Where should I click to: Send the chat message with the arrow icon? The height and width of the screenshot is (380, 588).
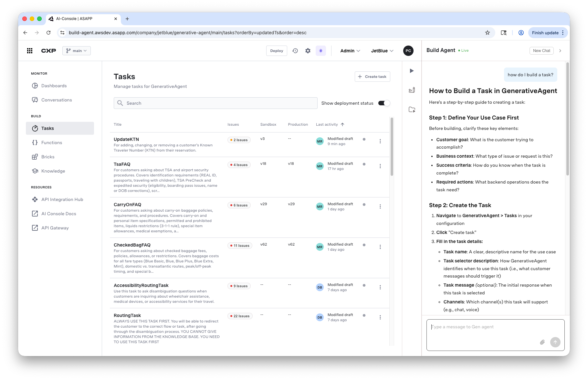coord(555,342)
